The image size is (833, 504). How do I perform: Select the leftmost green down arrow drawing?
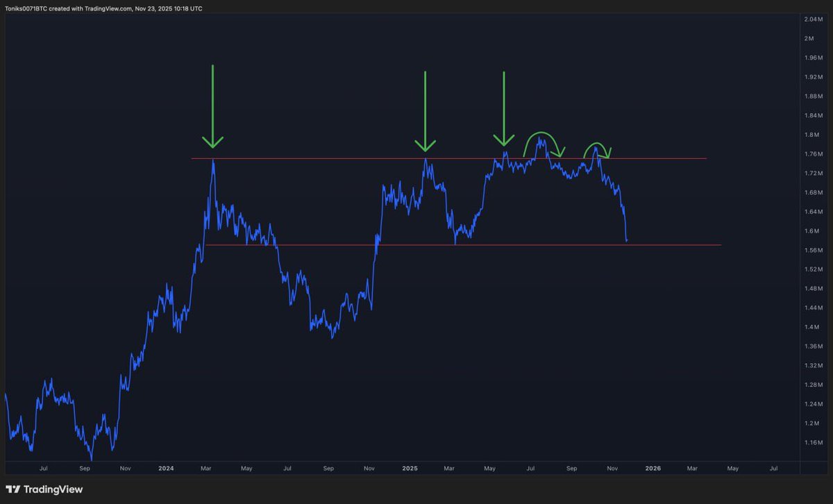click(x=213, y=104)
